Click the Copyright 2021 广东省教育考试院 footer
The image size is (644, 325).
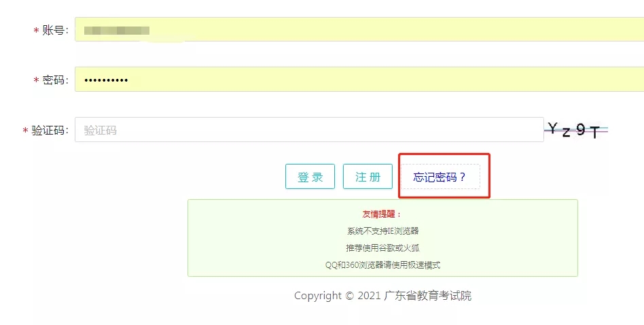tap(382, 296)
